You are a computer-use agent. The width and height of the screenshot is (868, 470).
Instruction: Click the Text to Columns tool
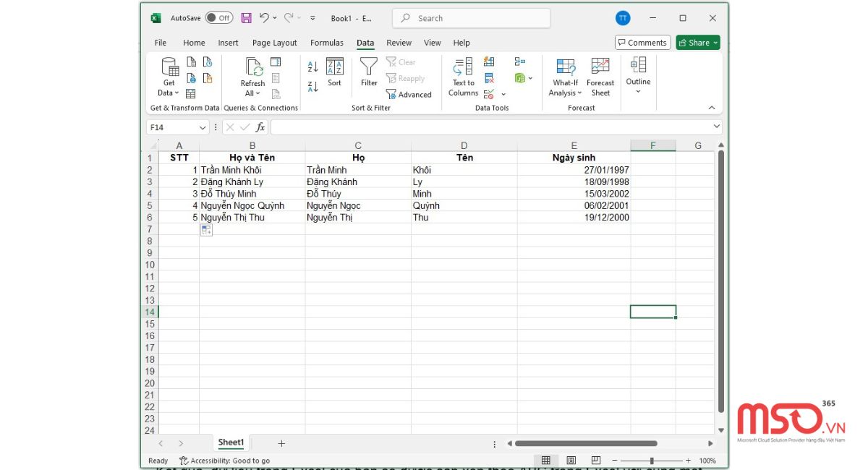point(463,77)
